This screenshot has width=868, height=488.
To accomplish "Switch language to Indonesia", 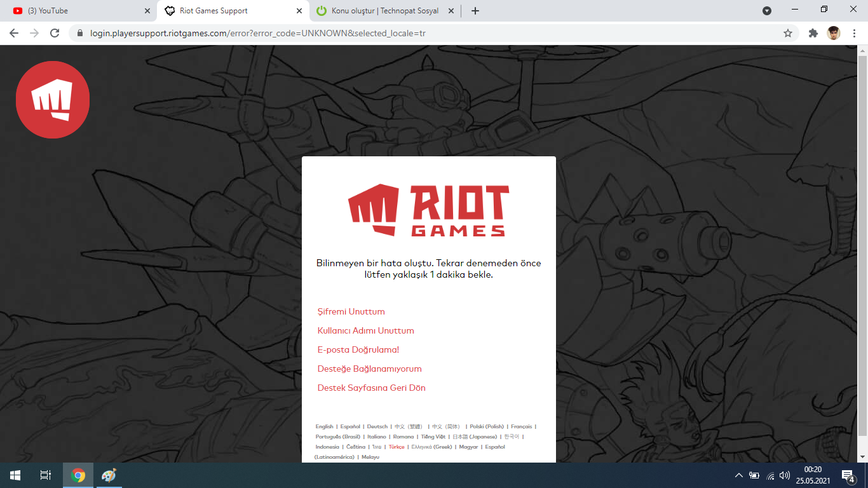I will click(327, 447).
